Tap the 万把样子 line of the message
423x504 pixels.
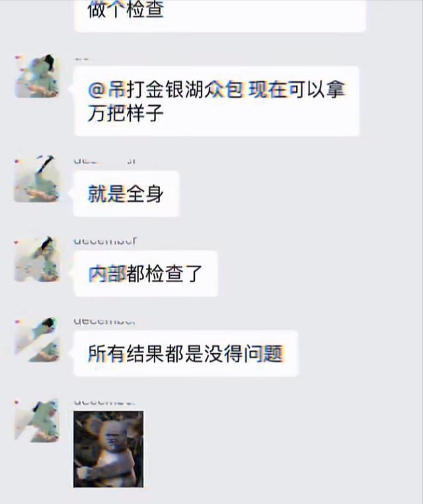pos(126,113)
